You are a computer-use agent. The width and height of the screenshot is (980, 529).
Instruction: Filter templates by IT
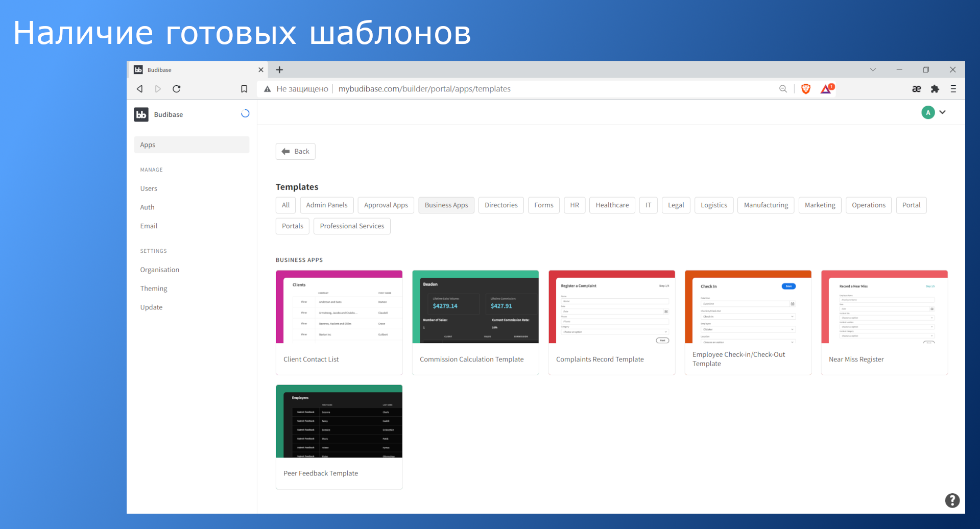(x=649, y=205)
